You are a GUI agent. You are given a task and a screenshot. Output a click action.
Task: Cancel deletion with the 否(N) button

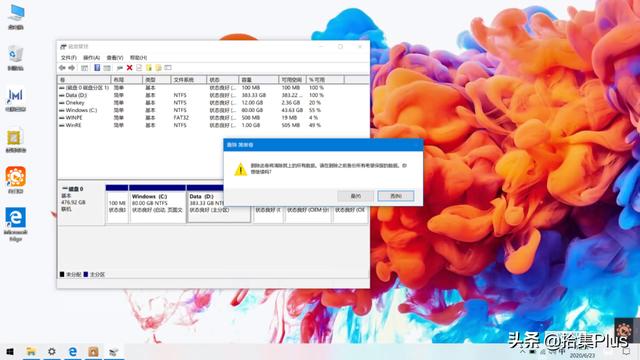pos(396,196)
